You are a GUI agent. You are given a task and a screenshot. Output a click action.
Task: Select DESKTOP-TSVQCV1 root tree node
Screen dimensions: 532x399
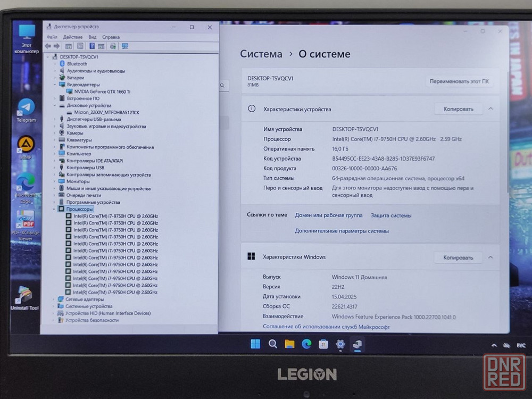click(79, 57)
